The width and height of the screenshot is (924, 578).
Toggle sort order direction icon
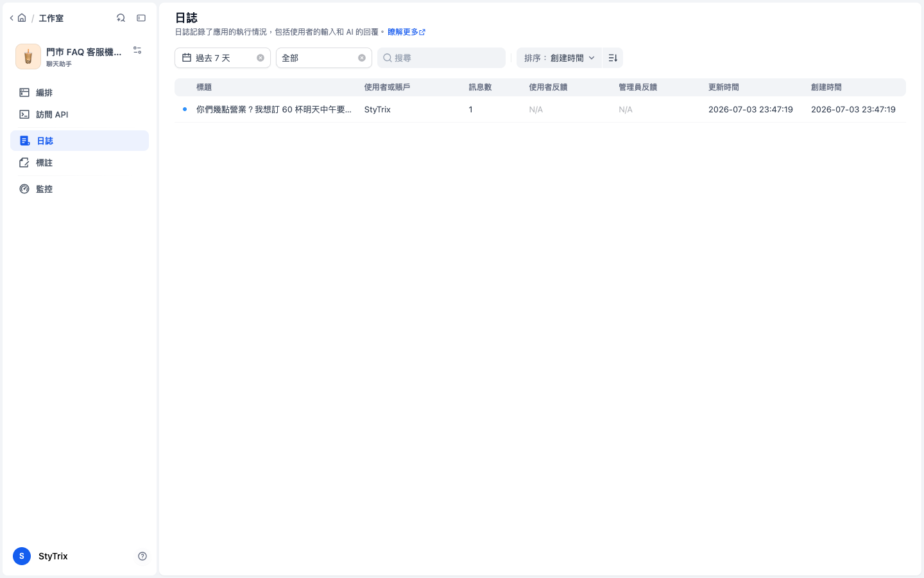click(x=613, y=58)
